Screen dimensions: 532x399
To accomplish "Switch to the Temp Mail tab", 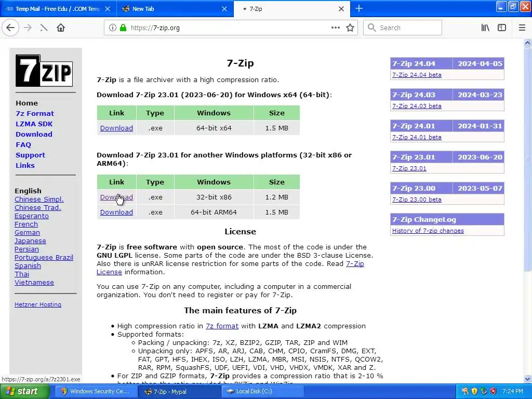I will 58,9.
